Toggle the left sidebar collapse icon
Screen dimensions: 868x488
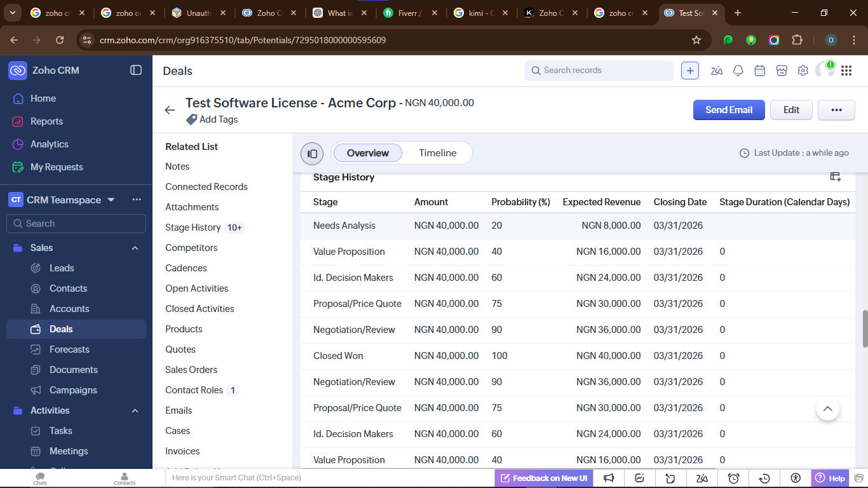click(x=136, y=71)
